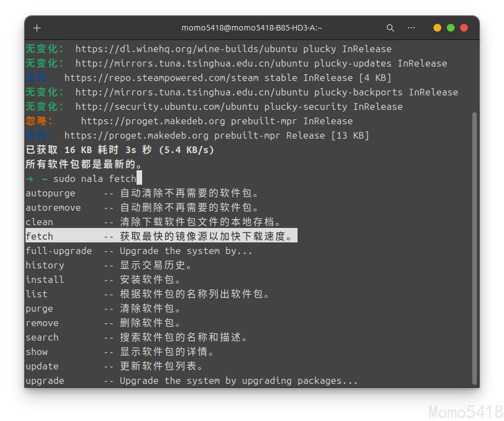Choose the clean completion option

[x=39, y=222]
